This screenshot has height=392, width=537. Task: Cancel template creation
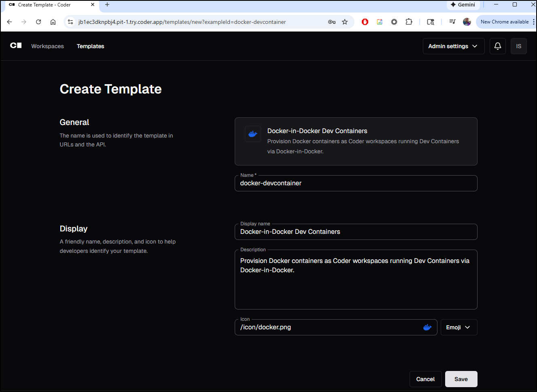point(425,379)
